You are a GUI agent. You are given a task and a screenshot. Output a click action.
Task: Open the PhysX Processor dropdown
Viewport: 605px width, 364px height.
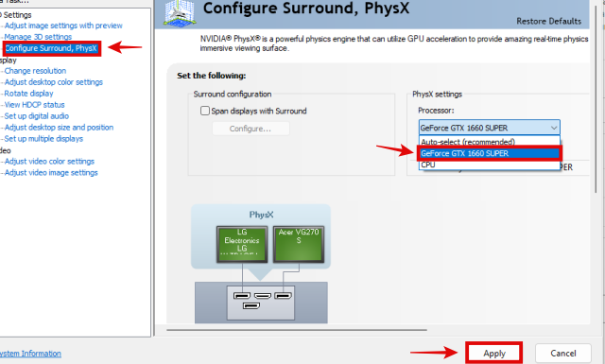490,128
